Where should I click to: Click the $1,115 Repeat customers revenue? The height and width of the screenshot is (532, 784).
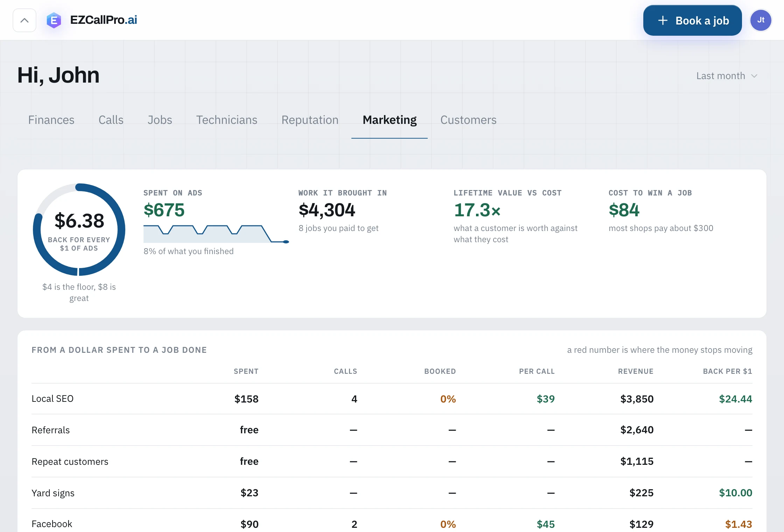click(637, 461)
